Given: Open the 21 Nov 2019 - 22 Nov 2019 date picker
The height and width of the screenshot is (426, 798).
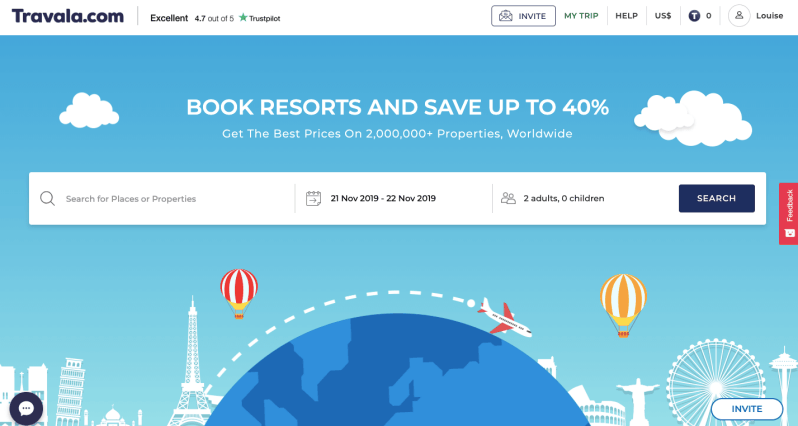Looking at the screenshot, I should tap(383, 198).
